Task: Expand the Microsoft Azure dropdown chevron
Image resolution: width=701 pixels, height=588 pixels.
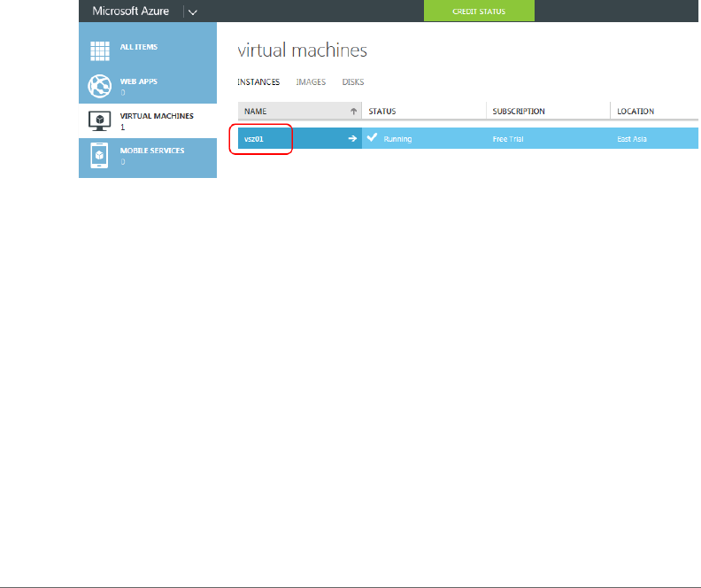Action: [193, 12]
